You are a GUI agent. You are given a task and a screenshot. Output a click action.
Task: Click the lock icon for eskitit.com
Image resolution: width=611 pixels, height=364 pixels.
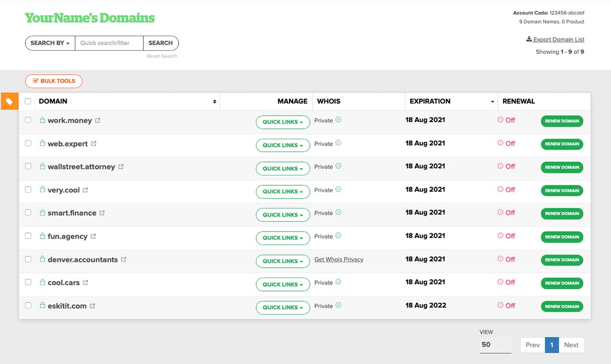42,305
